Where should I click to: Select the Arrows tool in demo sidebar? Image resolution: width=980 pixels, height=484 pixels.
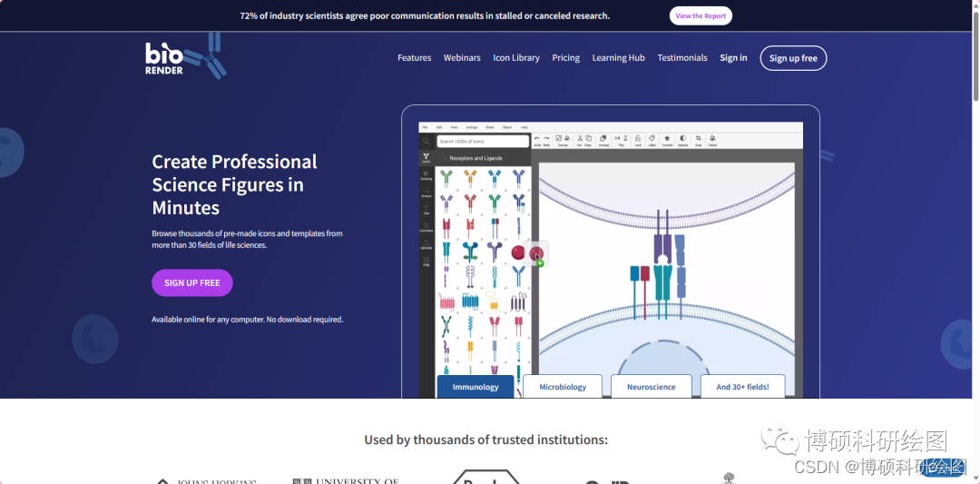pos(426,193)
